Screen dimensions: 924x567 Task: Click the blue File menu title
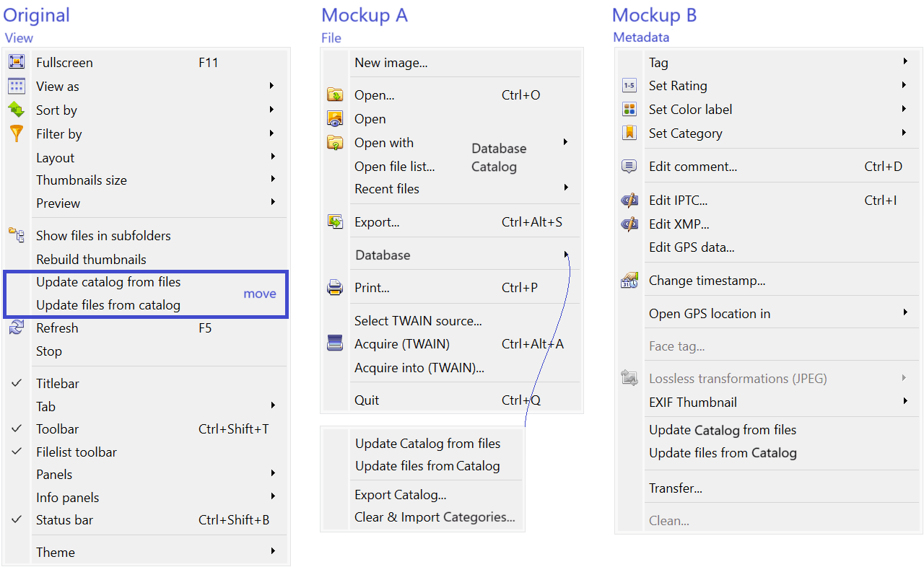[x=331, y=38]
